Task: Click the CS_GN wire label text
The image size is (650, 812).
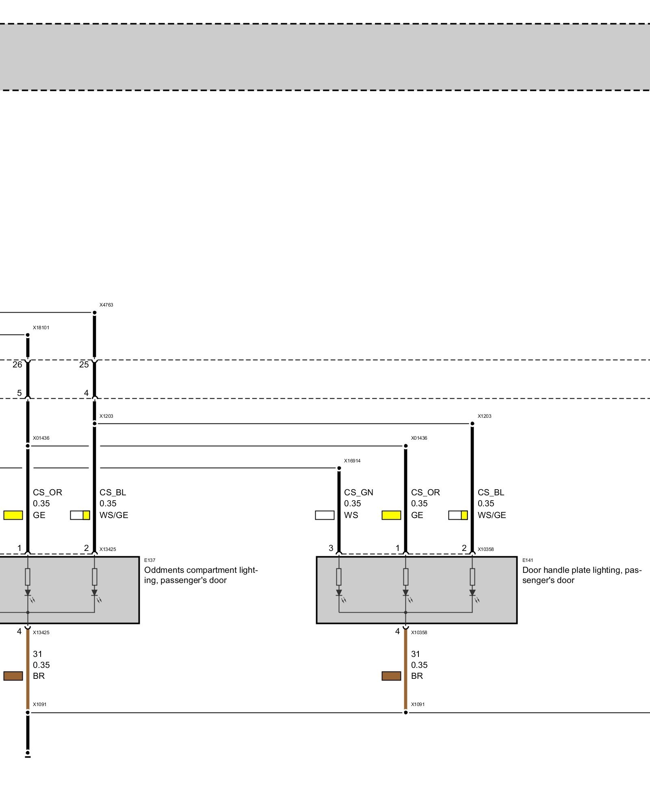Action: coord(358,492)
